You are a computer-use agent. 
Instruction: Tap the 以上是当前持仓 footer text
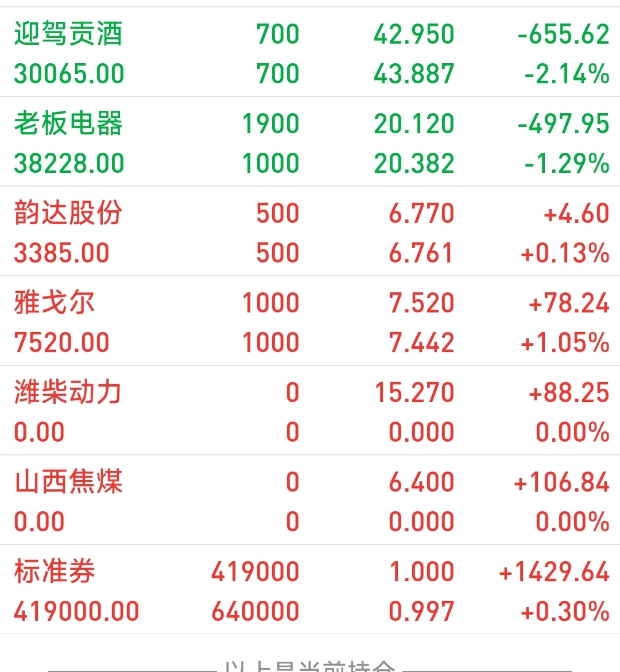309,666
